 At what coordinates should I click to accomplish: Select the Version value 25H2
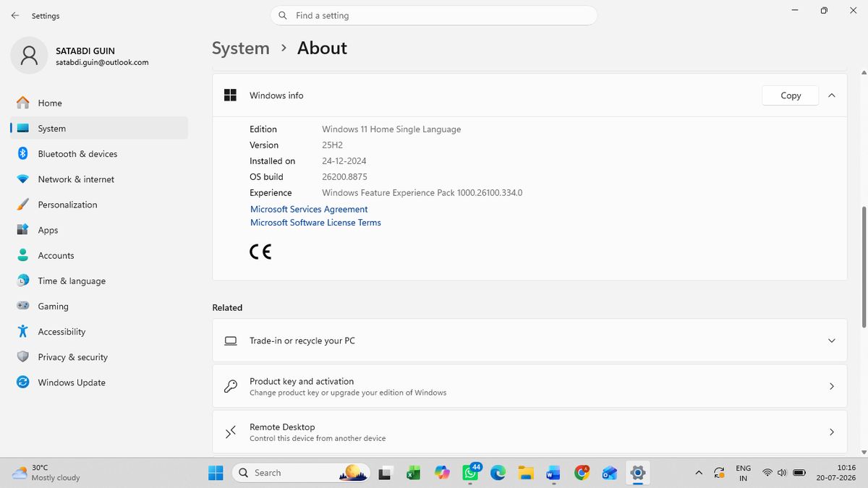332,145
